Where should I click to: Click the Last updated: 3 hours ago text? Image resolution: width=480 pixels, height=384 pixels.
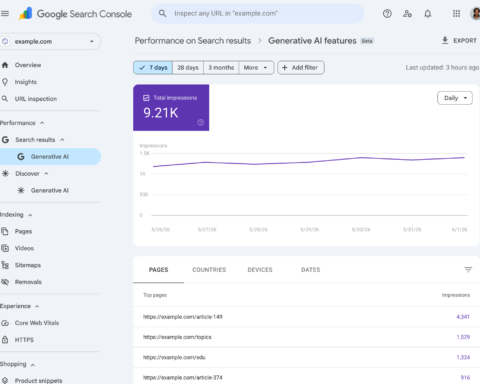(x=442, y=68)
